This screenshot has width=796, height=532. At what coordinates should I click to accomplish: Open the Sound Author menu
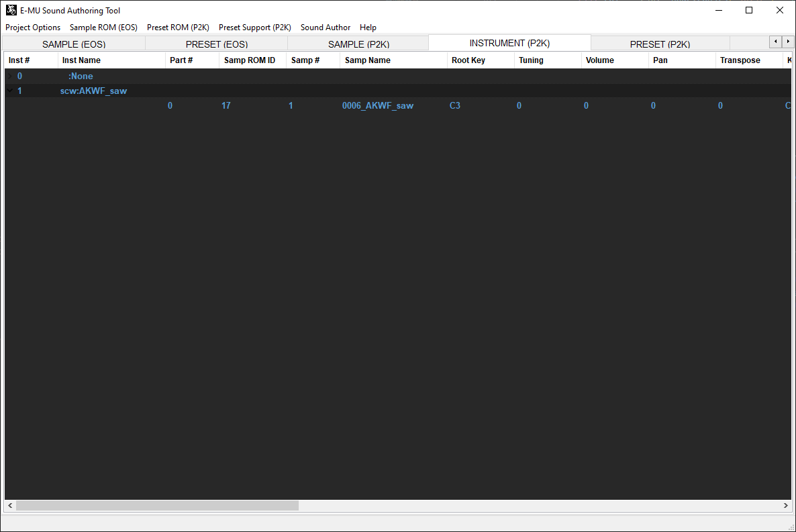326,28
